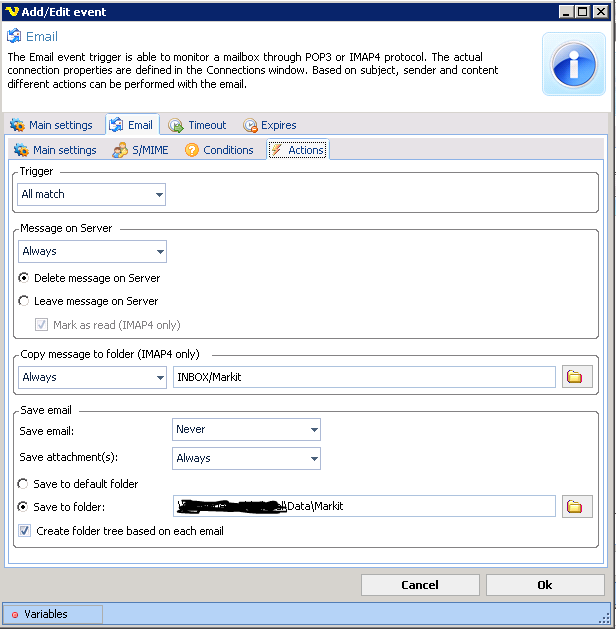Open the Timeout tab
Screen dimensions: 616x629
[x=197, y=125]
